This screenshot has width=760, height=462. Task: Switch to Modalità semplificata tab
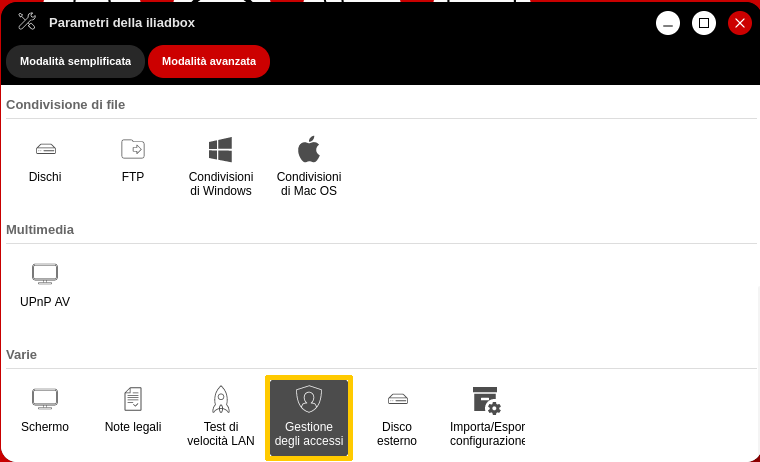pyautogui.click(x=76, y=62)
